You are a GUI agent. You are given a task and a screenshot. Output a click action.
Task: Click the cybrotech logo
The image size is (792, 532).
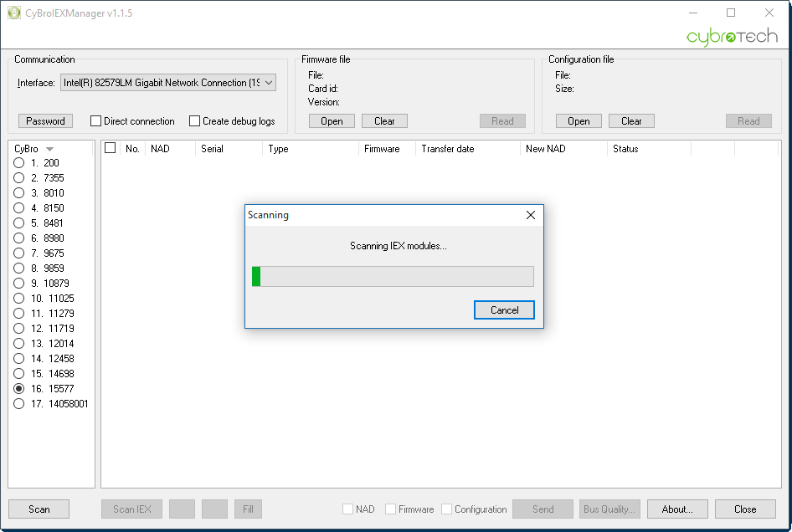732,36
